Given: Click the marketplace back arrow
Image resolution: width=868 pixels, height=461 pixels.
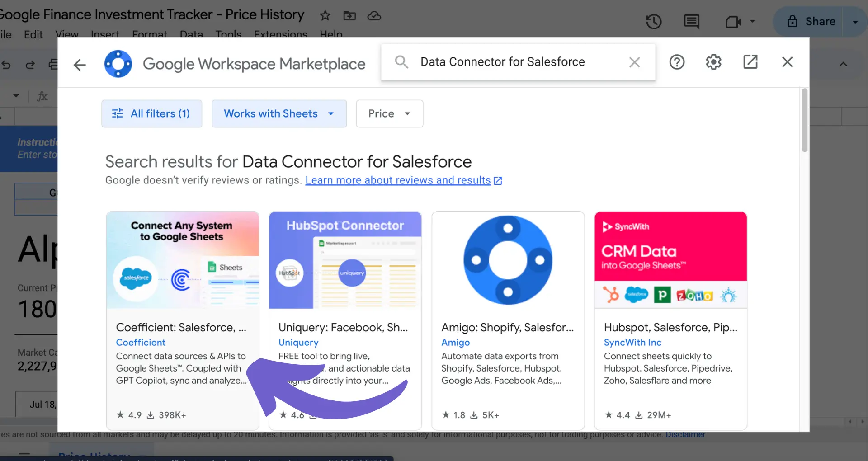Looking at the screenshot, I should pos(80,65).
